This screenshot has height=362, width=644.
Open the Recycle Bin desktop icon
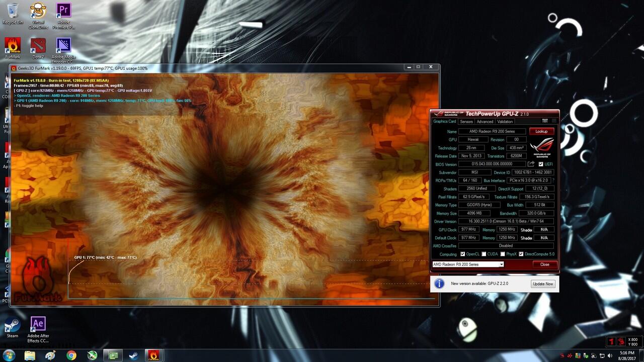tap(13, 14)
